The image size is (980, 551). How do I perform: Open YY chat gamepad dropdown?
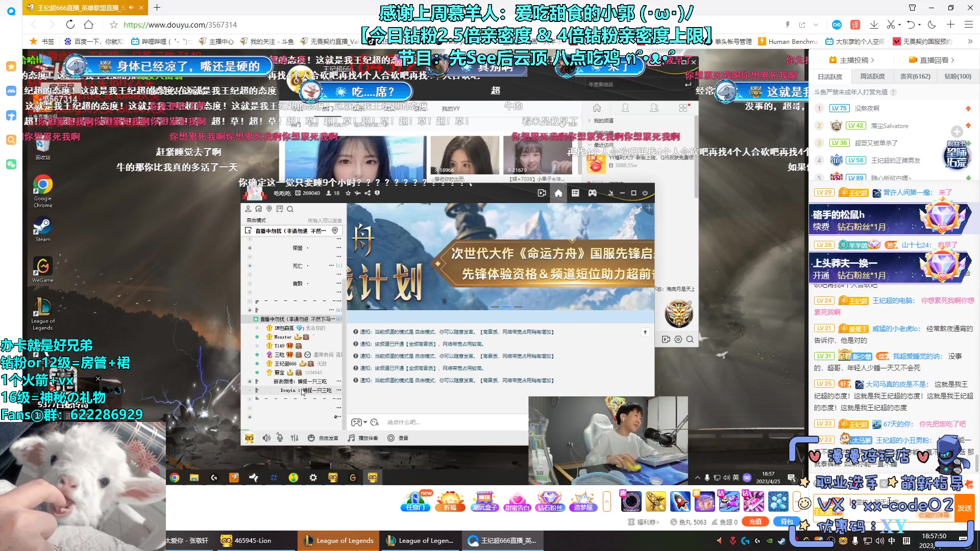pyautogui.click(x=359, y=422)
